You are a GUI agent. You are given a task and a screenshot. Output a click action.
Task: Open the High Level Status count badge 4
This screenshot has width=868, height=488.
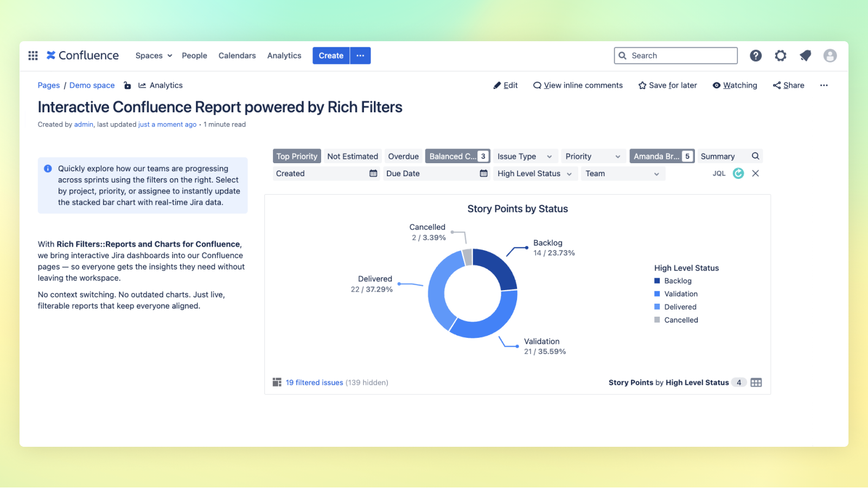coord(739,382)
